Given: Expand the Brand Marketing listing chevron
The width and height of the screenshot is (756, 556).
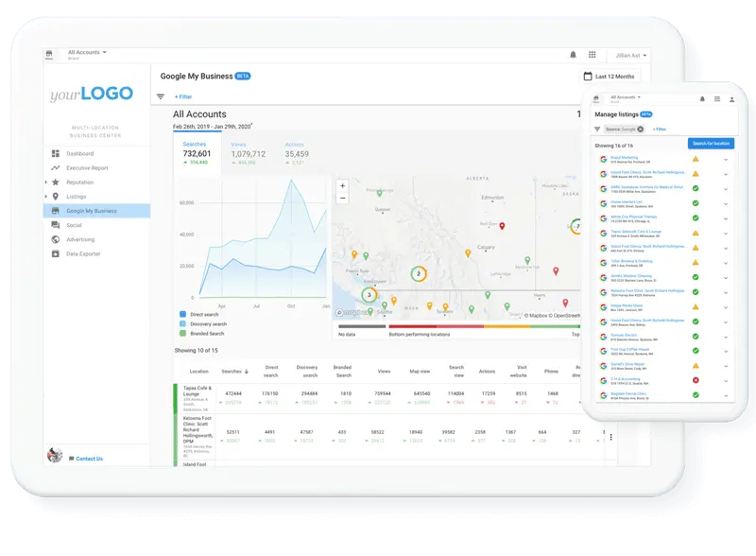Looking at the screenshot, I should click(726, 160).
